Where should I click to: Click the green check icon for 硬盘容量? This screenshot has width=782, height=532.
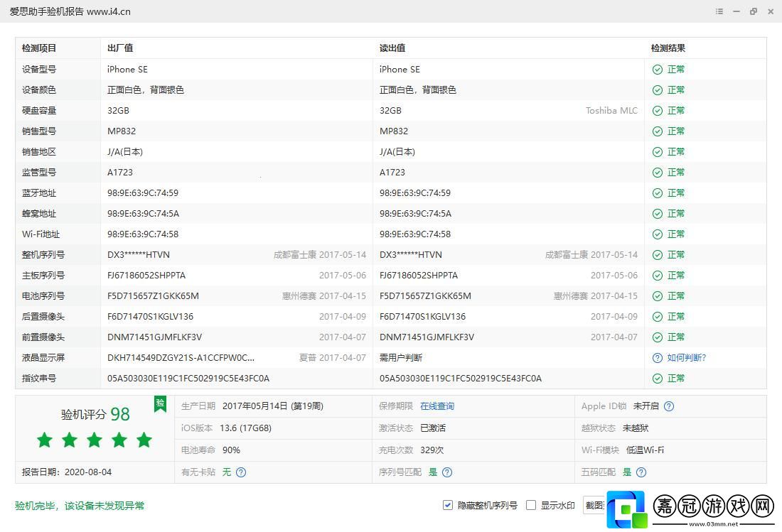pyautogui.click(x=658, y=111)
